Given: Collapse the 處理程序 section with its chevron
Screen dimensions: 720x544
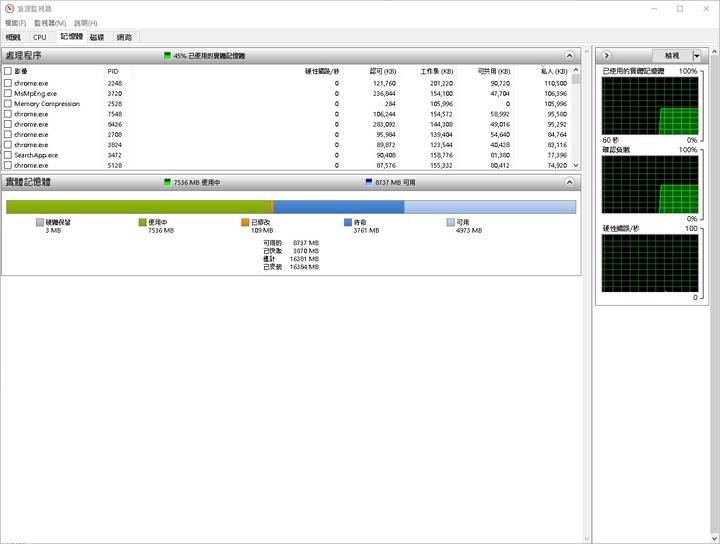Looking at the screenshot, I should [569, 56].
